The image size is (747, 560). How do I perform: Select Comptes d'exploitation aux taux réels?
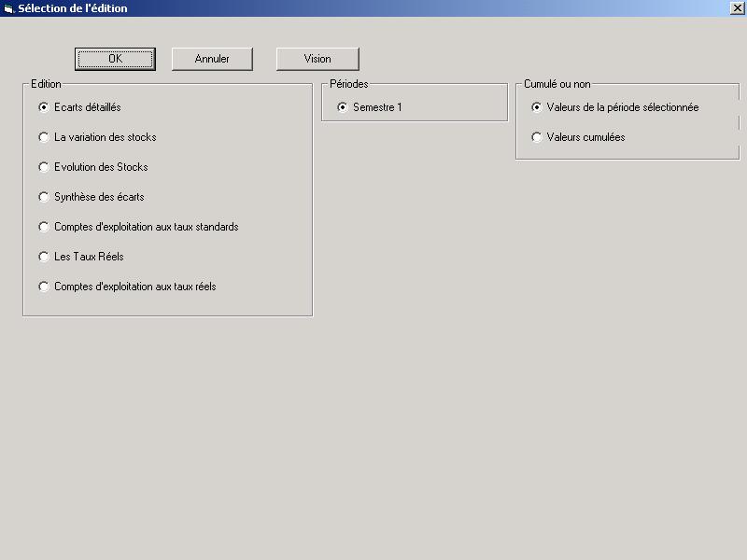click(127, 287)
